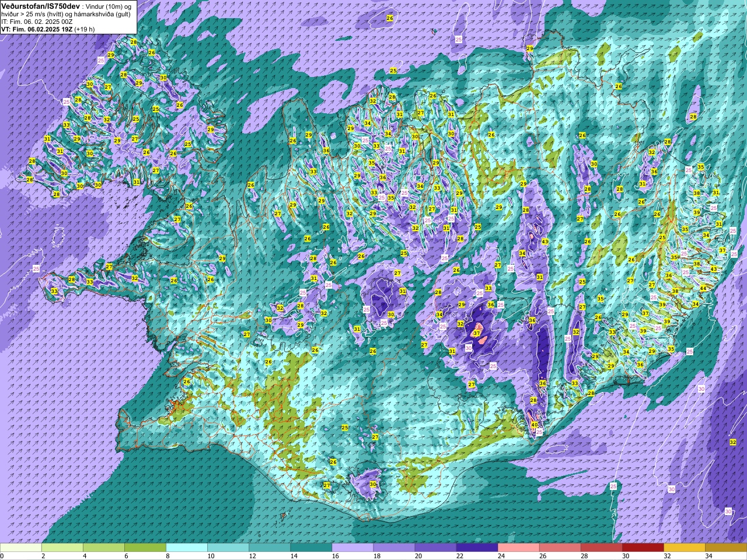Click the 4–6 m/s green legend swatch
Viewport: 747px width, 560px height.
[x=104, y=548]
